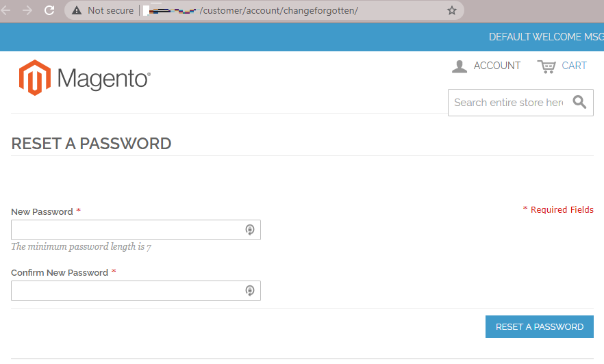The image size is (604, 364).
Task: Focus the Confirm New Password input field
Action: coord(136,291)
